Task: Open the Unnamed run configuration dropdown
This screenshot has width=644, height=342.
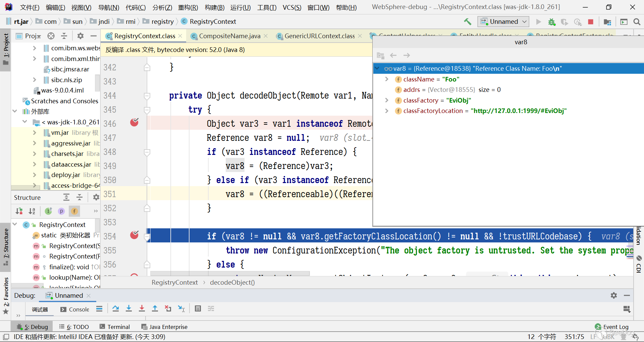Action: point(503,22)
